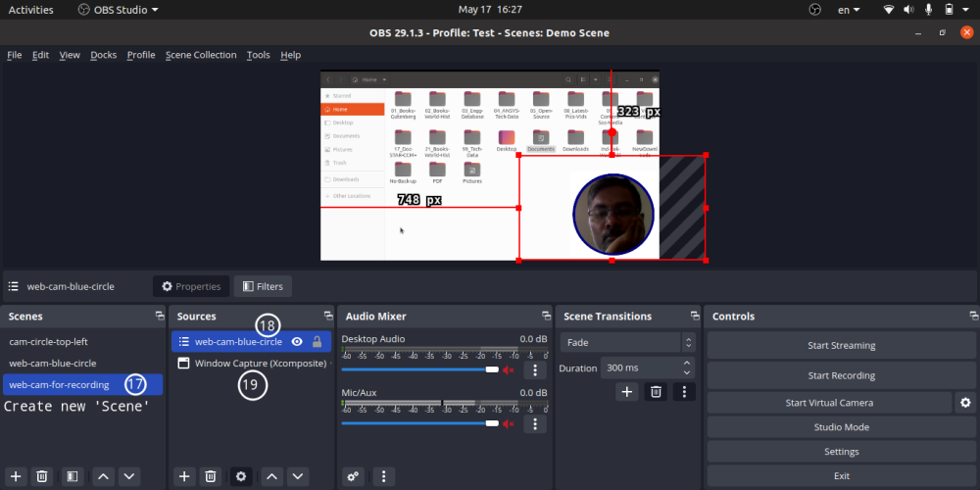Open Settings from Controls panel
Image resolution: width=980 pixels, height=490 pixels.
tap(841, 451)
